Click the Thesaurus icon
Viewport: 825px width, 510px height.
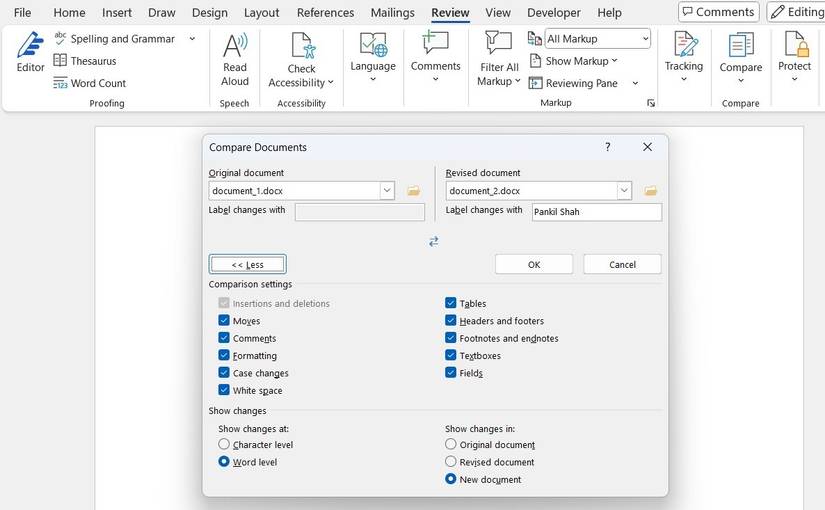click(x=60, y=61)
